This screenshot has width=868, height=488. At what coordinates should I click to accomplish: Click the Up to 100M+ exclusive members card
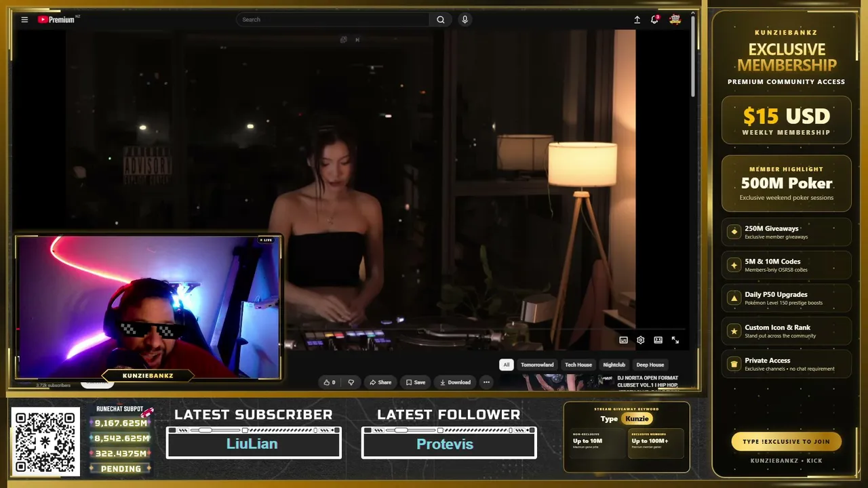(x=655, y=443)
